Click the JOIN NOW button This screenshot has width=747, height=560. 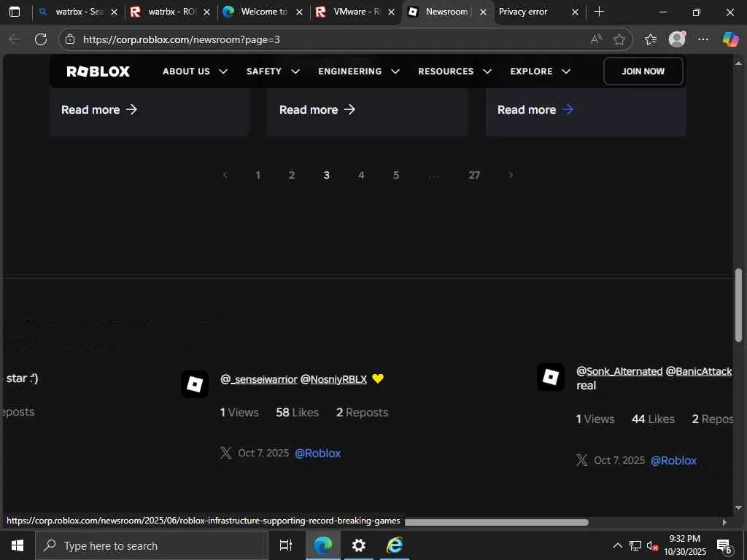point(643,71)
